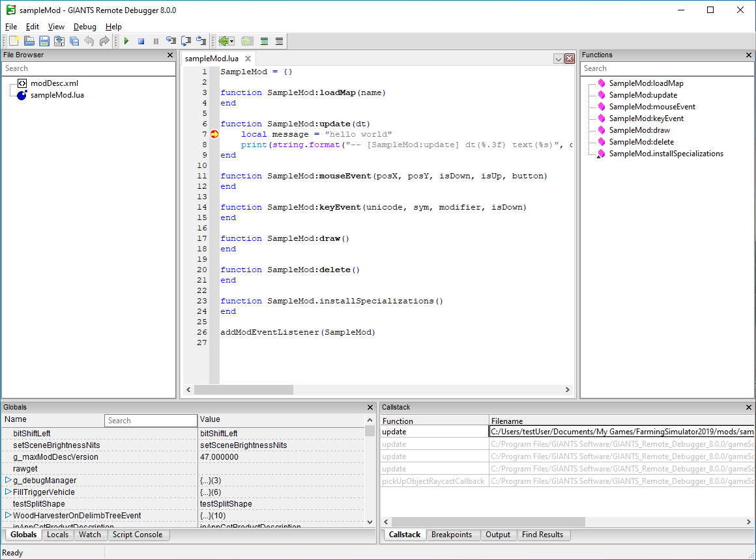Image resolution: width=756 pixels, height=560 pixels.
Task: Expand WoodHarvesterOnDelimbTreeEvent in the Globals list
Action: pos(8,516)
